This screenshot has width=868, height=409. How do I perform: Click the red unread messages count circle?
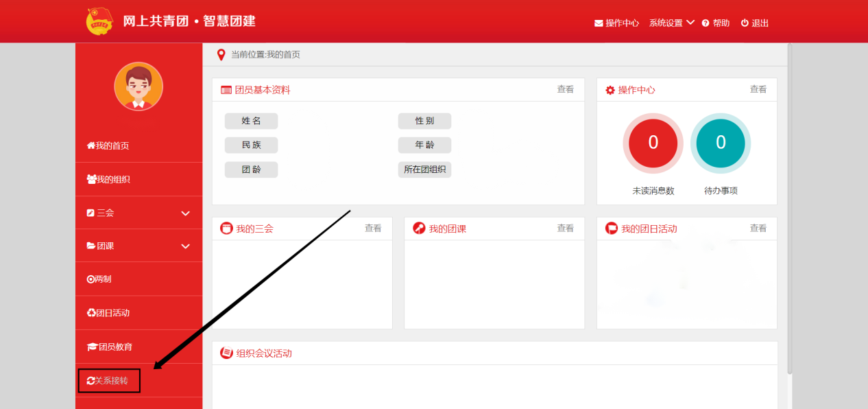tap(653, 143)
